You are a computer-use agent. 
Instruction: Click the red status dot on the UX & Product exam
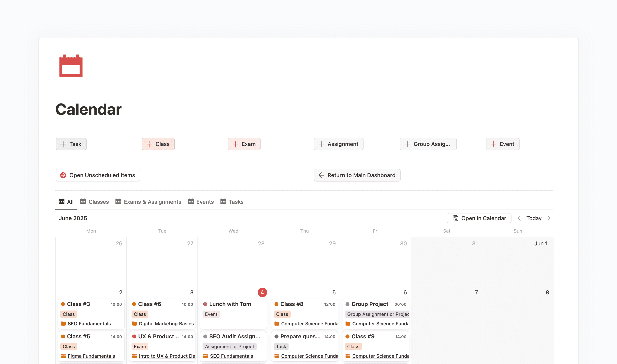click(x=134, y=336)
